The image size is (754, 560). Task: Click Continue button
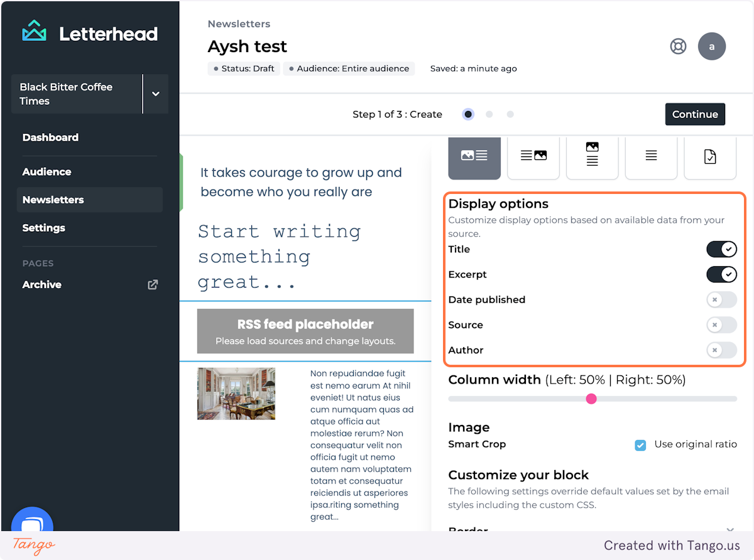(695, 114)
